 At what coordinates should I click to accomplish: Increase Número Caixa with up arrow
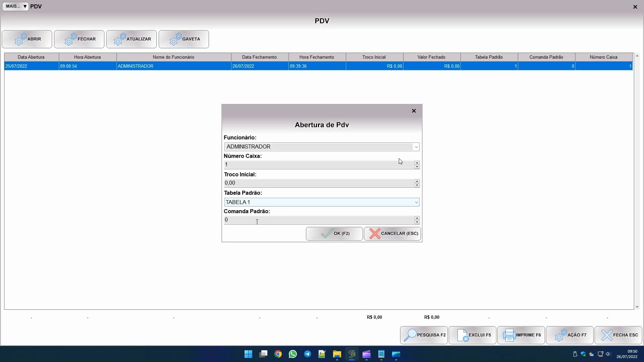[417, 163]
